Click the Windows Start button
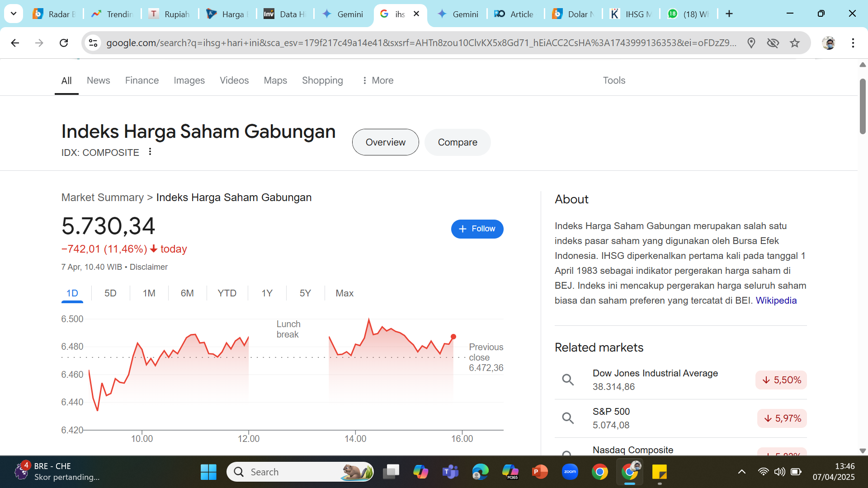 point(208,471)
